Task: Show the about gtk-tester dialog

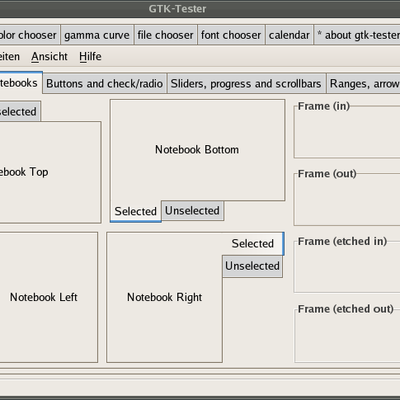Action: (357, 35)
